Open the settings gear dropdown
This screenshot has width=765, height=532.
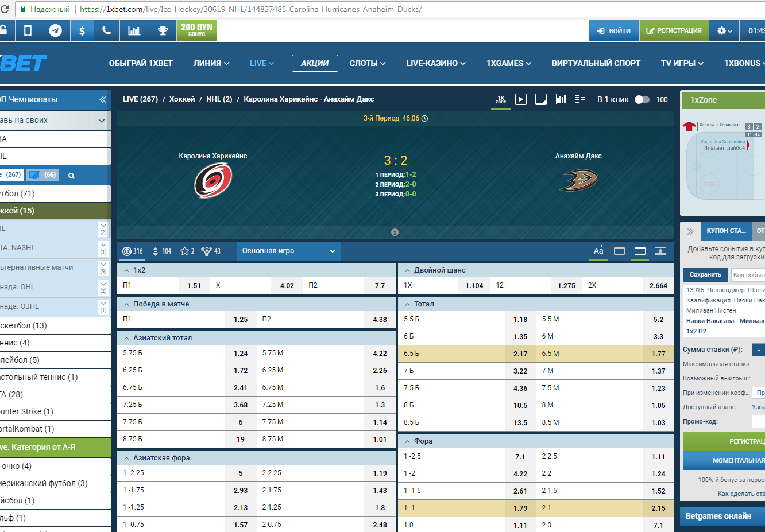[725, 31]
